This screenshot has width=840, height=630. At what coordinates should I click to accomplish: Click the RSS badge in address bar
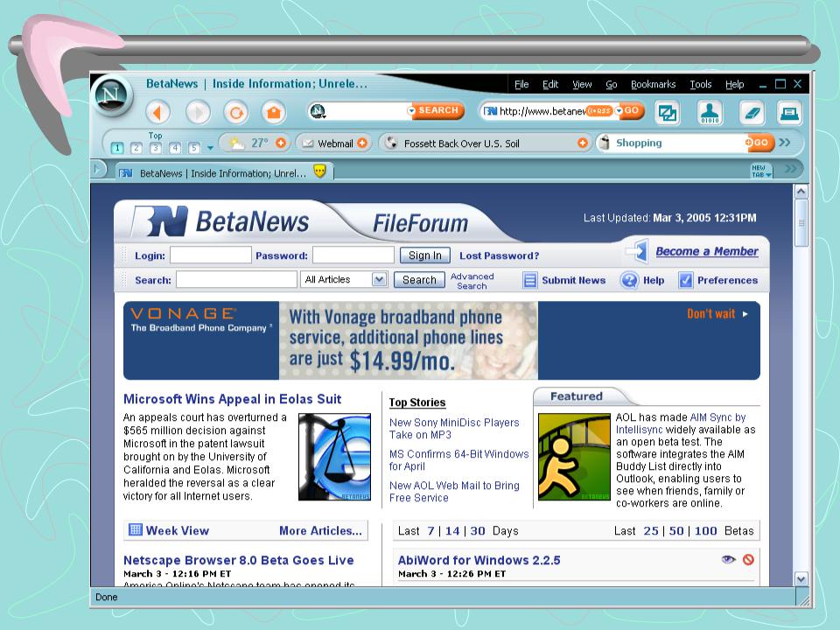[598, 111]
